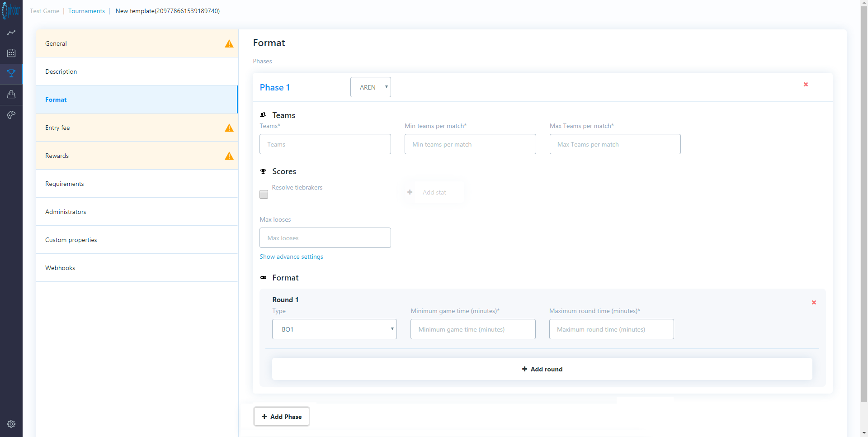Open the analytics chart icon in sidebar
The width and height of the screenshot is (868, 437).
point(11,33)
